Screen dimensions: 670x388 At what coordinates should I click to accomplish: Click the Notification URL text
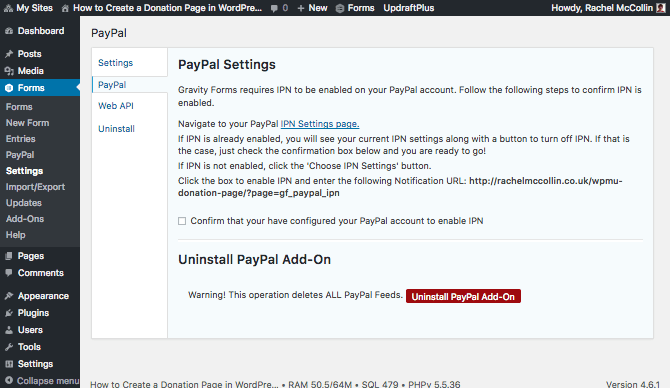tap(400, 187)
